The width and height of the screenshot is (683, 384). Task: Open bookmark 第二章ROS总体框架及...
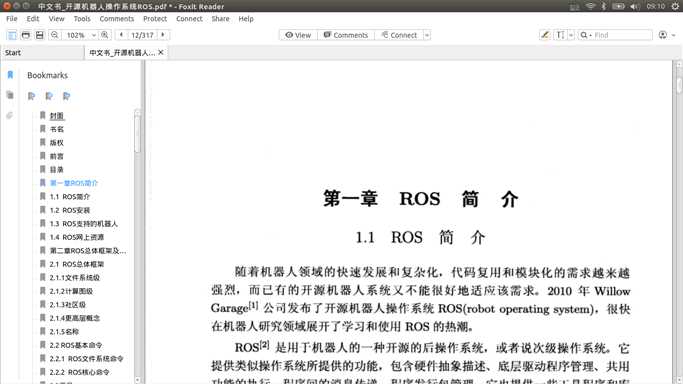click(88, 251)
